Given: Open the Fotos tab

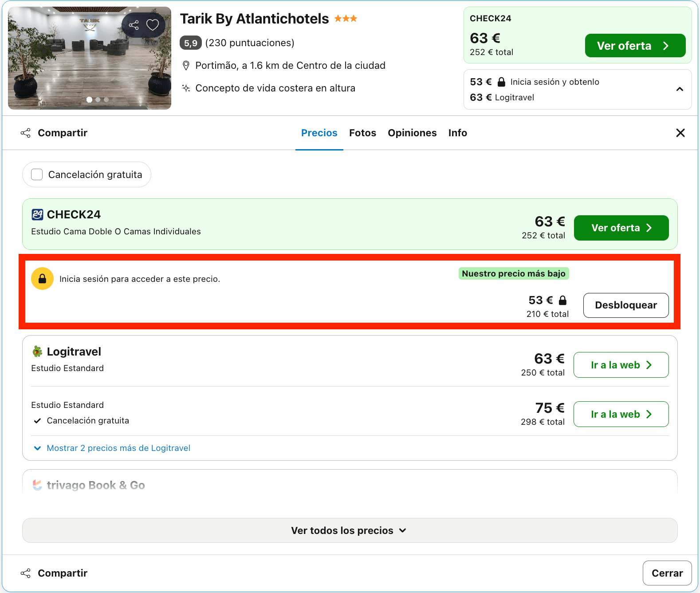Looking at the screenshot, I should pos(362,133).
